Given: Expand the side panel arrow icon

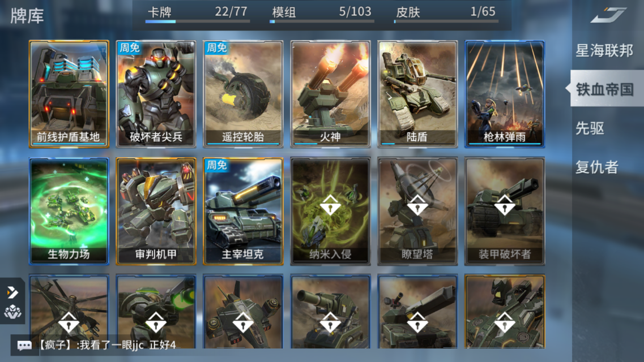Looking at the screenshot, I should coord(12,292).
